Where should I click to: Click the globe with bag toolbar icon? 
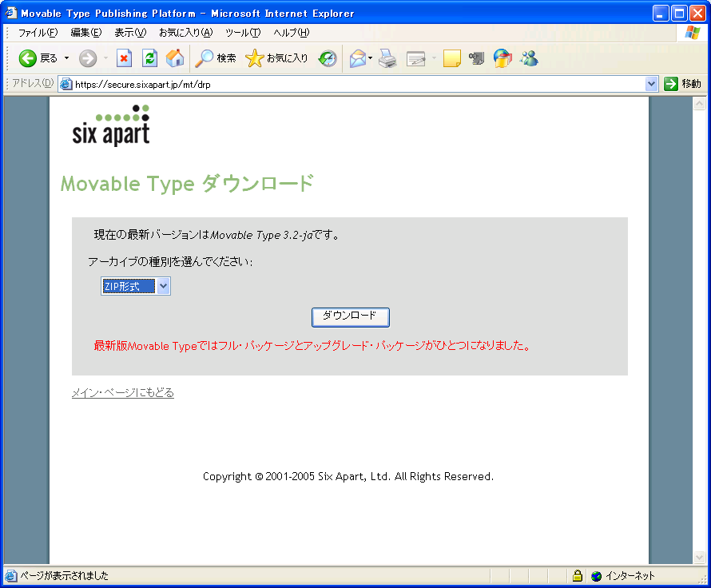tap(502, 58)
